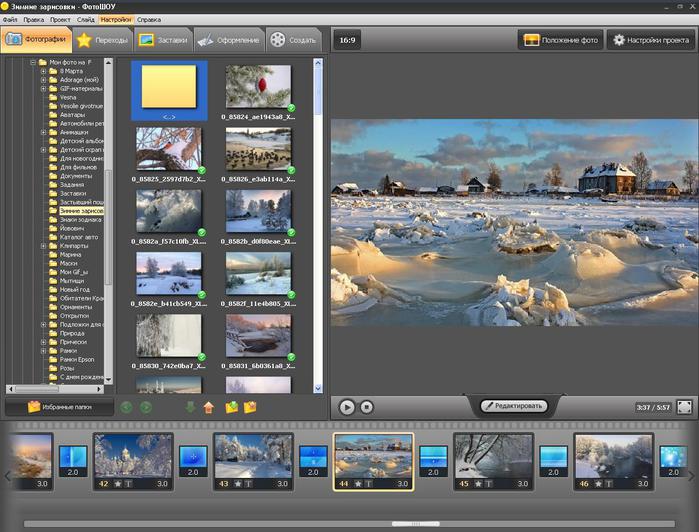Open "Настройки проекта"
The height and width of the screenshot is (532, 699).
tap(651, 41)
